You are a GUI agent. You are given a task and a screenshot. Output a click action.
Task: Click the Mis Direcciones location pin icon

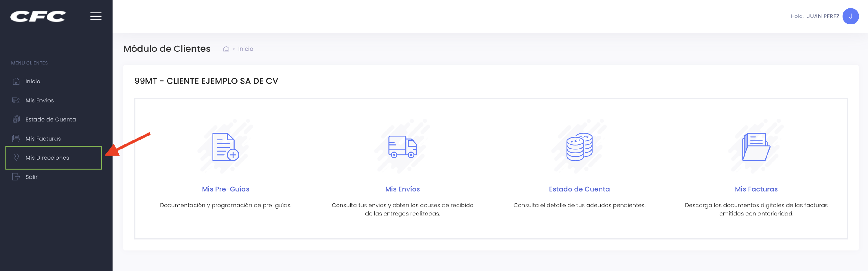click(16, 157)
